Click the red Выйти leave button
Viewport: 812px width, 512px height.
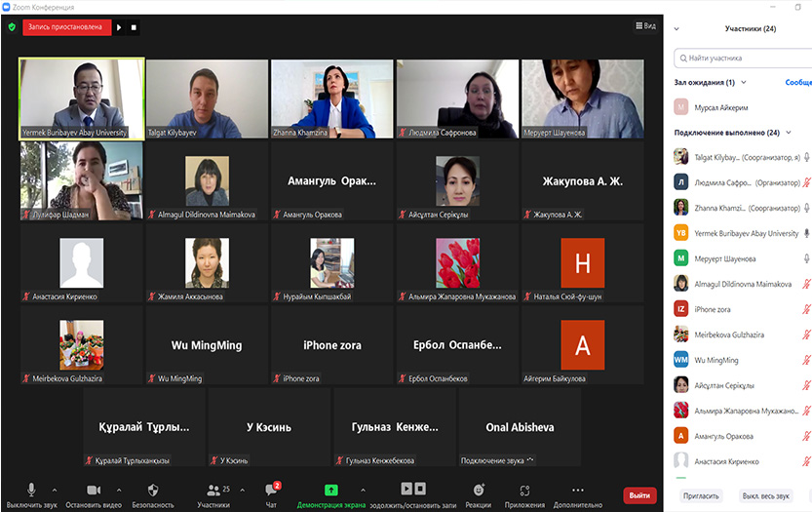point(639,495)
